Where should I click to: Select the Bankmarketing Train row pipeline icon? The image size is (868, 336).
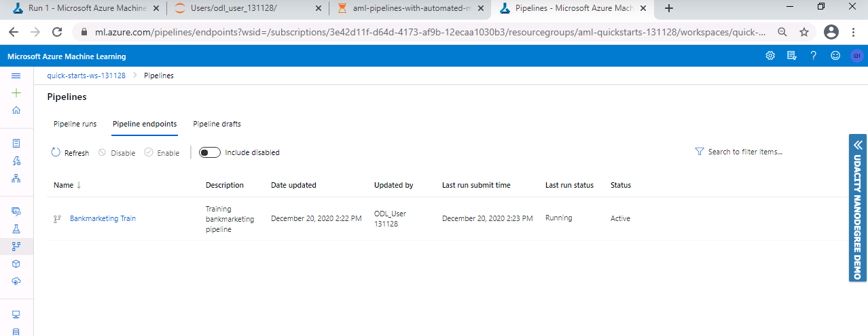58,218
